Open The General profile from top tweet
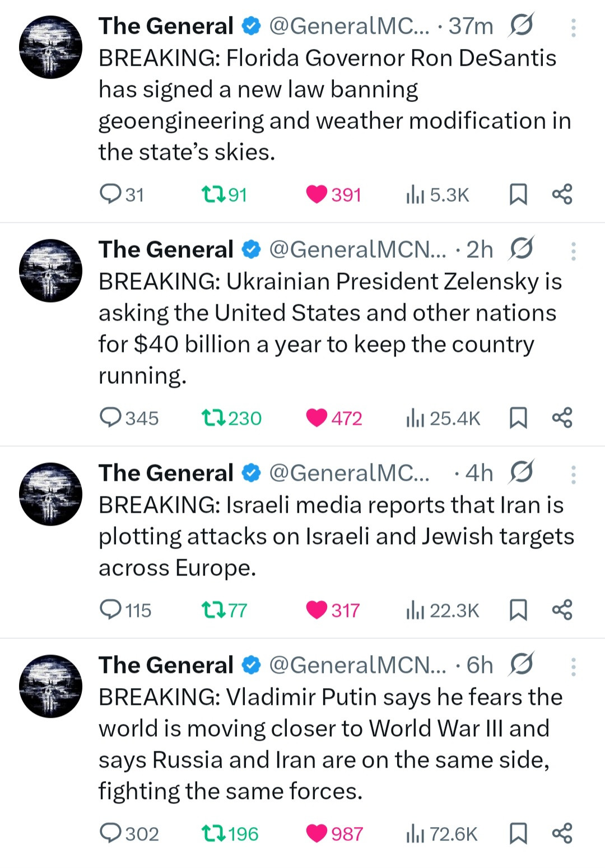The image size is (605, 868). tap(166, 26)
